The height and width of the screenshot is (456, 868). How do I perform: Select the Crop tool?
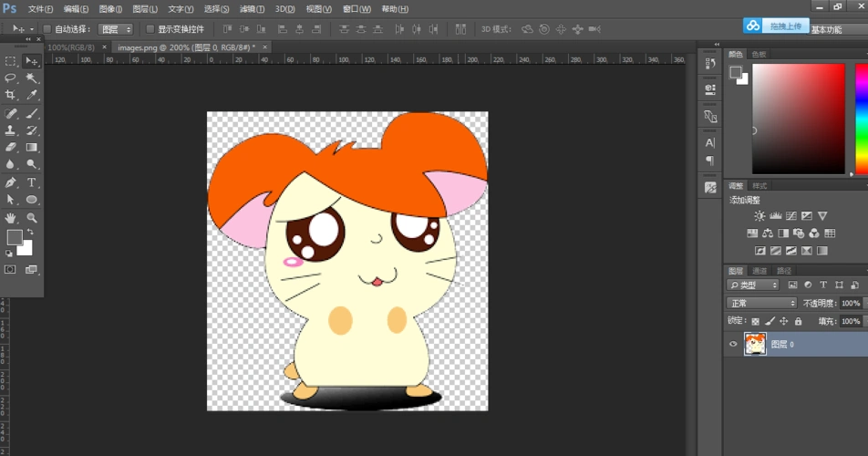pyautogui.click(x=11, y=95)
